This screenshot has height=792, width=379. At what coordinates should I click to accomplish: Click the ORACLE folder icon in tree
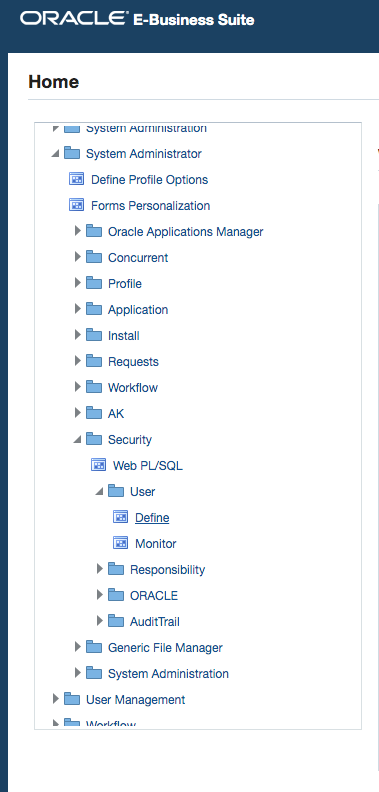pos(116,595)
